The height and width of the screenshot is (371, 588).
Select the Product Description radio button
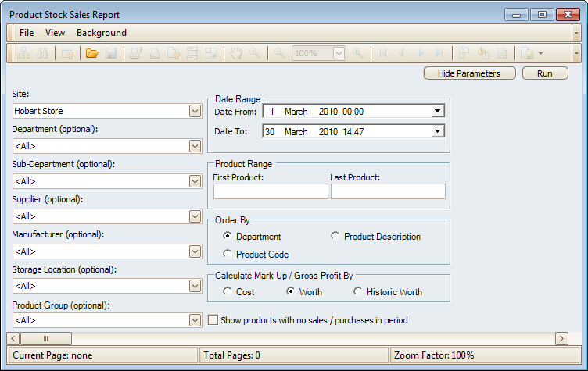click(335, 236)
